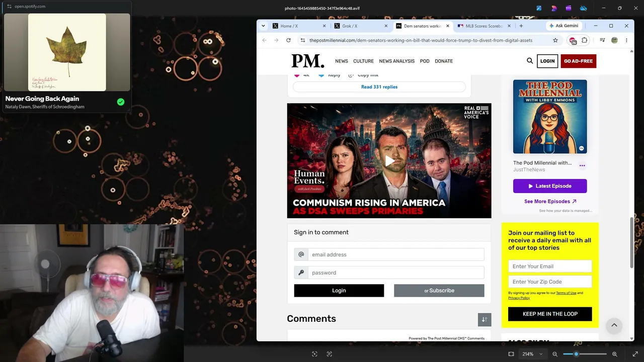The image size is (644, 362).
Task: Play the Latest Episode podcast button
Action: [550, 186]
